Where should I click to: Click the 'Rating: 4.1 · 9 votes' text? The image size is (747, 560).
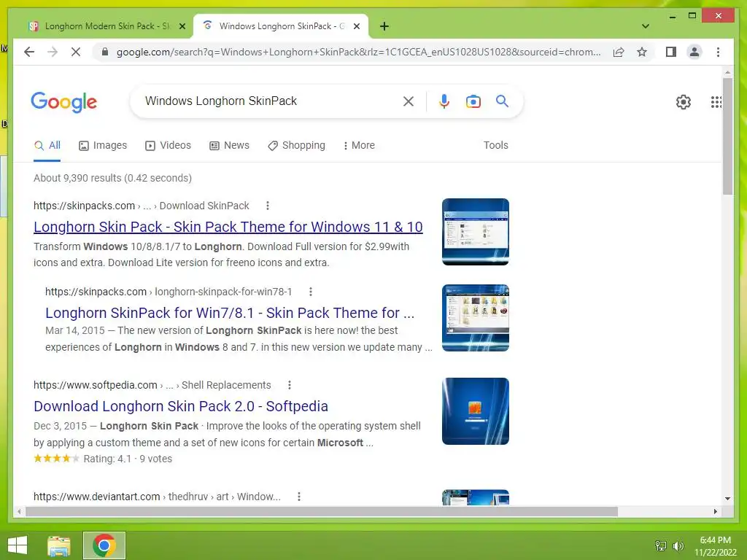(x=128, y=459)
